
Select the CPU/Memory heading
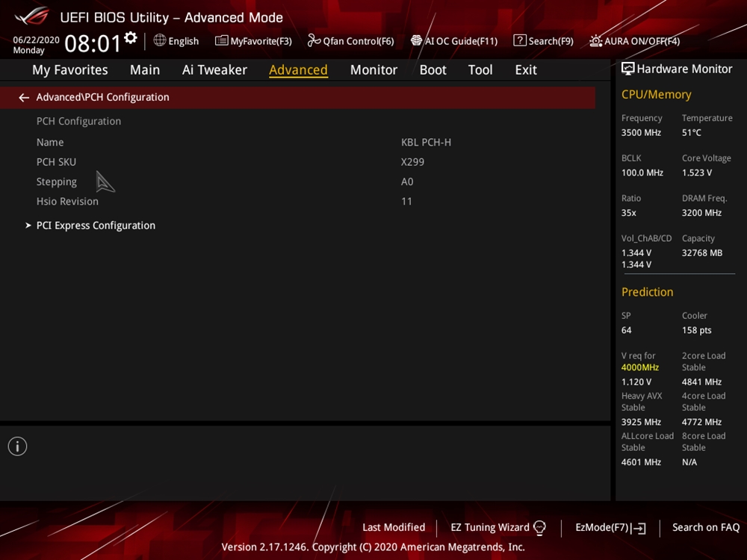[x=656, y=95]
